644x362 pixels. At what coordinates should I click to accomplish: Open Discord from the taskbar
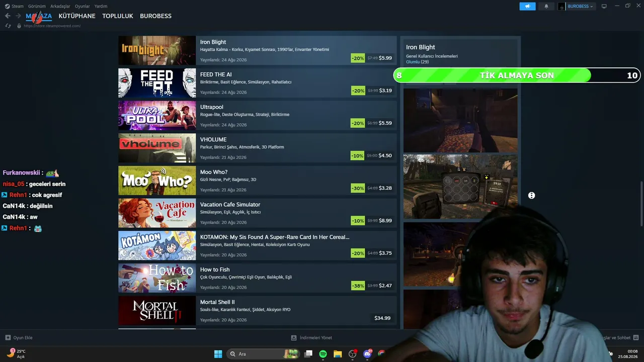pyautogui.click(x=367, y=354)
